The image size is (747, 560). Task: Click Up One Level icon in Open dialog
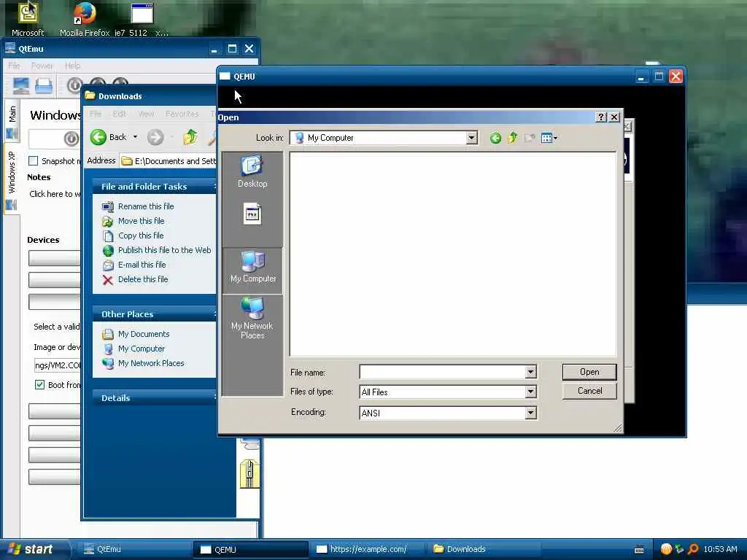pos(513,138)
